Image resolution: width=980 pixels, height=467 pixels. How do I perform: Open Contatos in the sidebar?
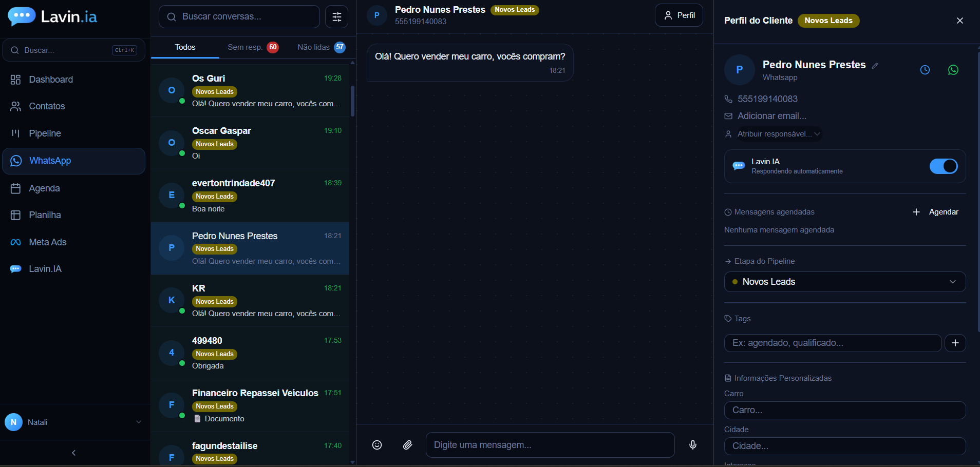(73, 106)
